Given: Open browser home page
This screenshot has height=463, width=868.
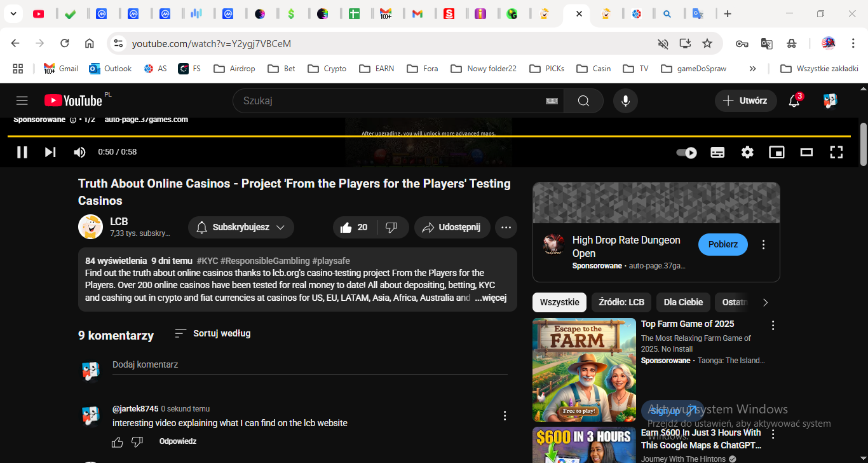Looking at the screenshot, I should (90, 43).
